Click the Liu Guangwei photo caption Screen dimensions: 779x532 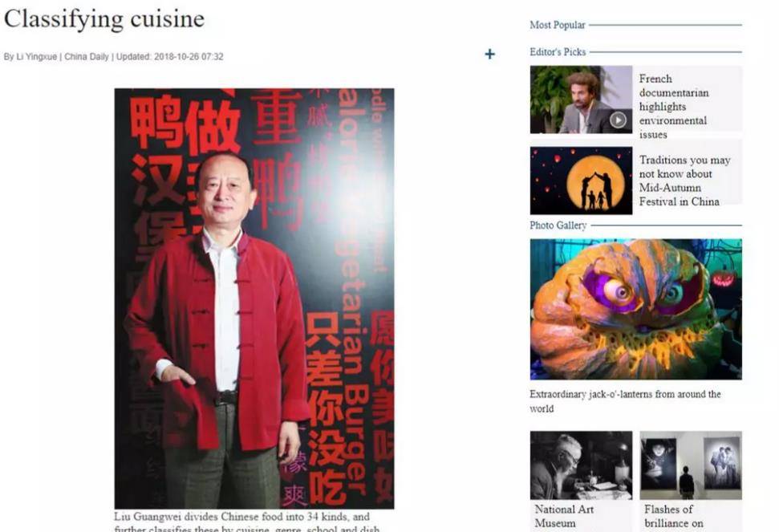click(247, 522)
